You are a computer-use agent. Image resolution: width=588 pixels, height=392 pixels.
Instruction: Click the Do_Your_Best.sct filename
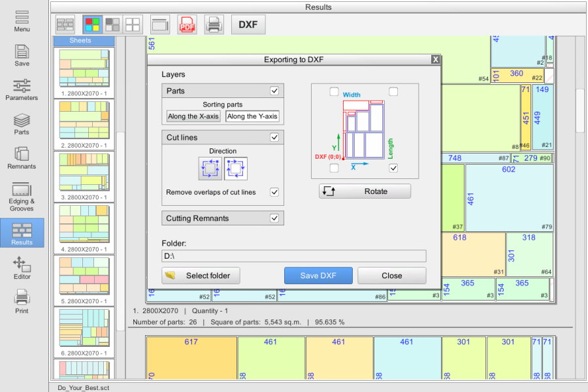83,388
